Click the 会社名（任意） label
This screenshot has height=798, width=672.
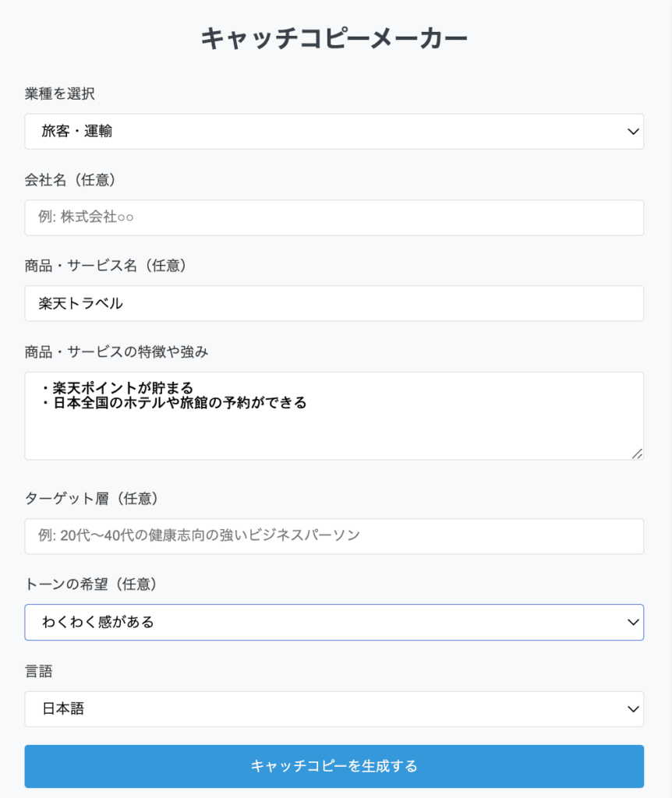70,180
